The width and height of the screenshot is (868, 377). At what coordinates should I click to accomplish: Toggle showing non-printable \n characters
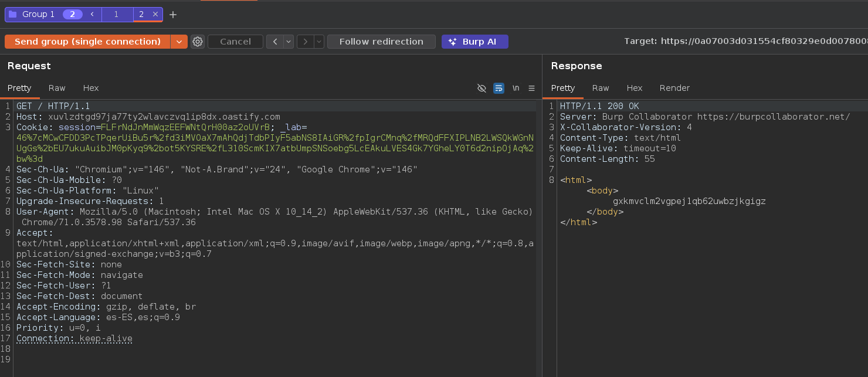click(516, 88)
